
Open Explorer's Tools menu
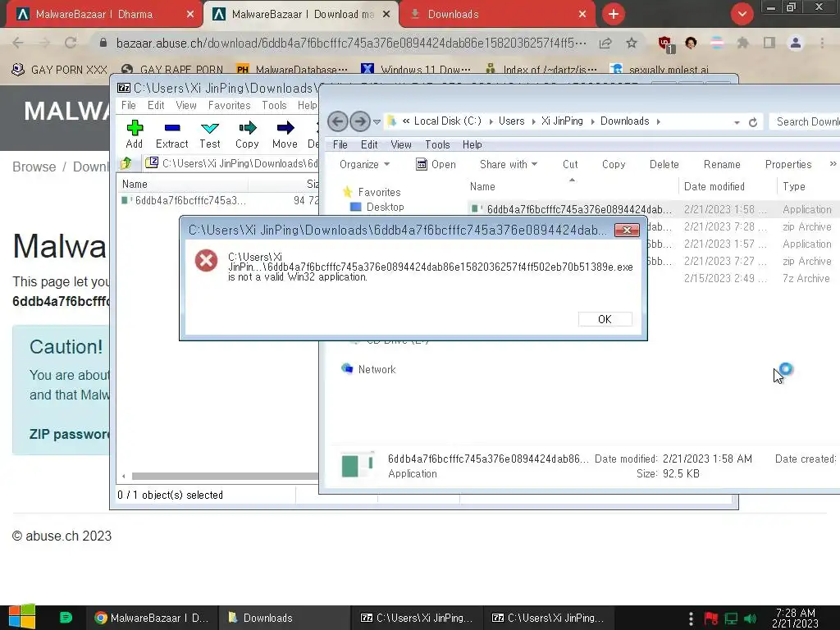click(x=437, y=144)
